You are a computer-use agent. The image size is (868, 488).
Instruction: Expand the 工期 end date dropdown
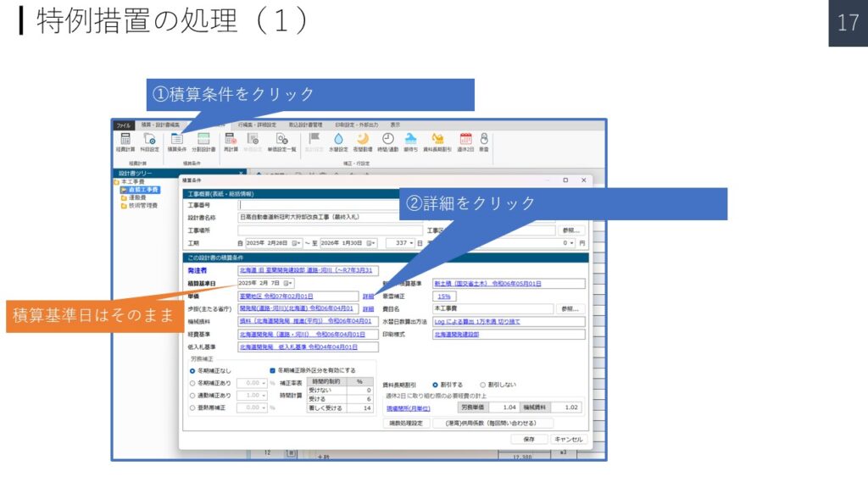click(x=371, y=243)
